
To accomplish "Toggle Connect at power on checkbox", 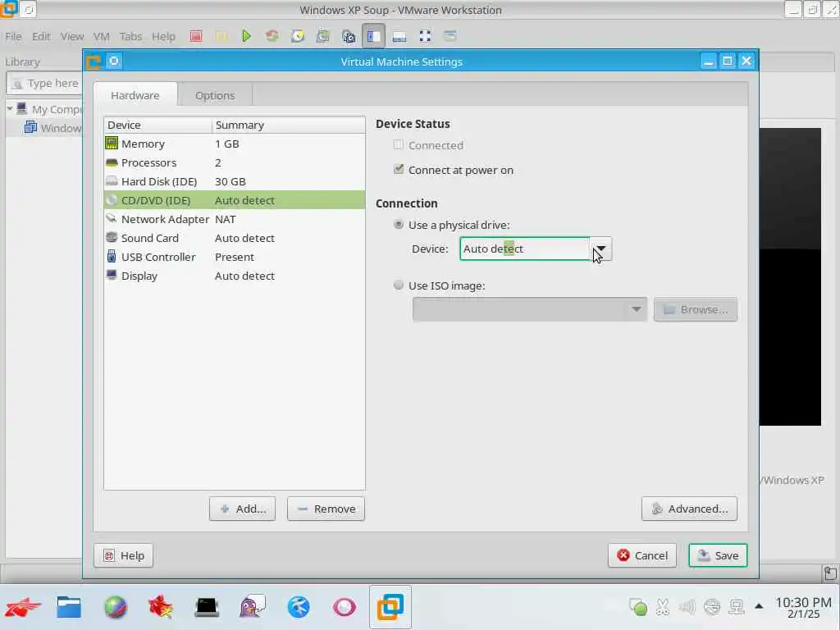I will [x=398, y=169].
